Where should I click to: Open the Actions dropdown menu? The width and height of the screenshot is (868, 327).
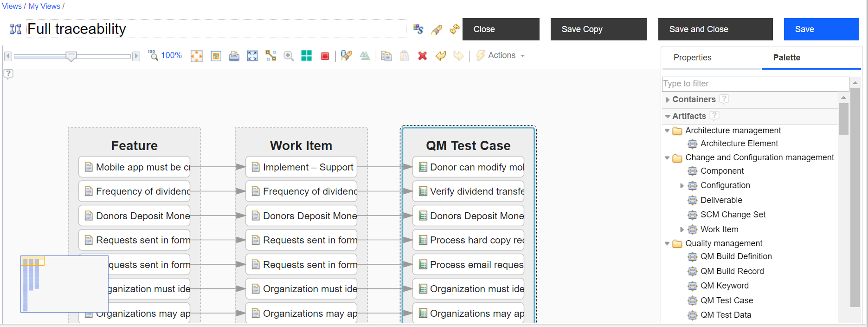click(501, 56)
